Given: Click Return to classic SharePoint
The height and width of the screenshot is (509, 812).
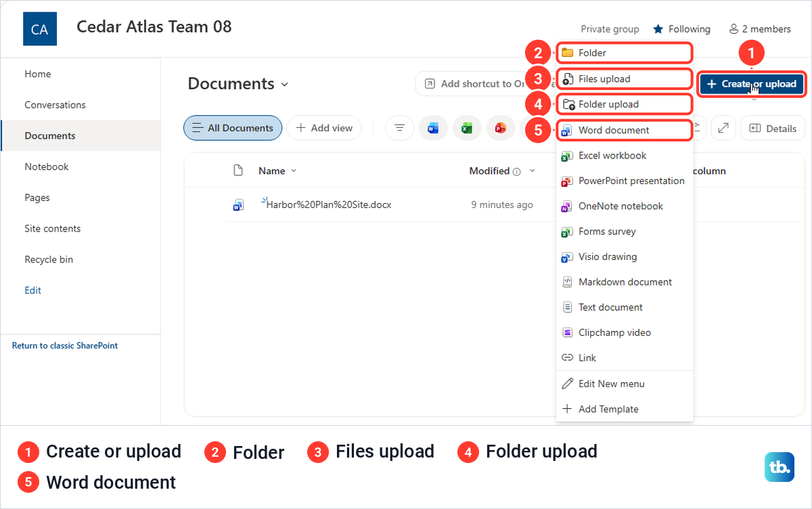Looking at the screenshot, I should coord(65,345).
